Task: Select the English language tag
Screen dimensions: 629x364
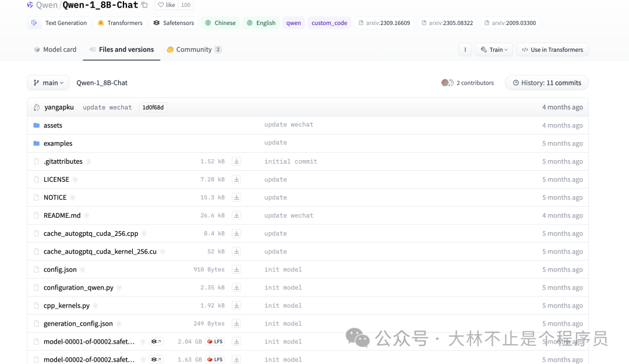Action: click(261, 23)
